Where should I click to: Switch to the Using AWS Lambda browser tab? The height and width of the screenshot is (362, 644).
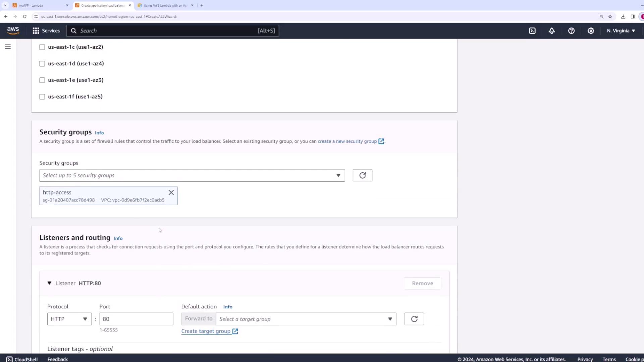point(165,5)
